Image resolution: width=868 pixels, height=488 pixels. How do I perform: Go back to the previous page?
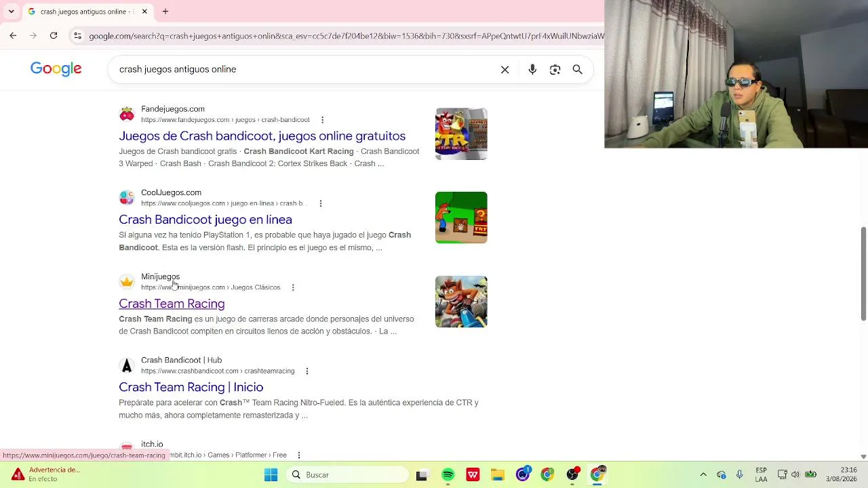[x=13, y=35]
